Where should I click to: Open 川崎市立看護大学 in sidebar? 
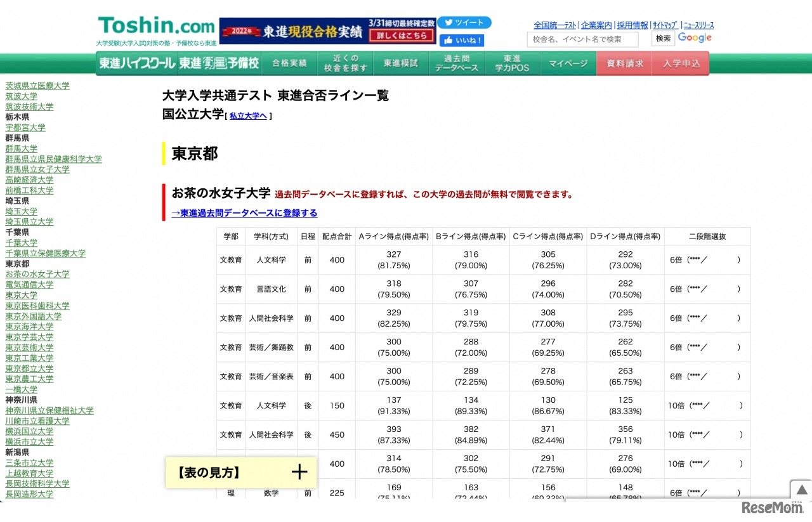coord(37,421)
